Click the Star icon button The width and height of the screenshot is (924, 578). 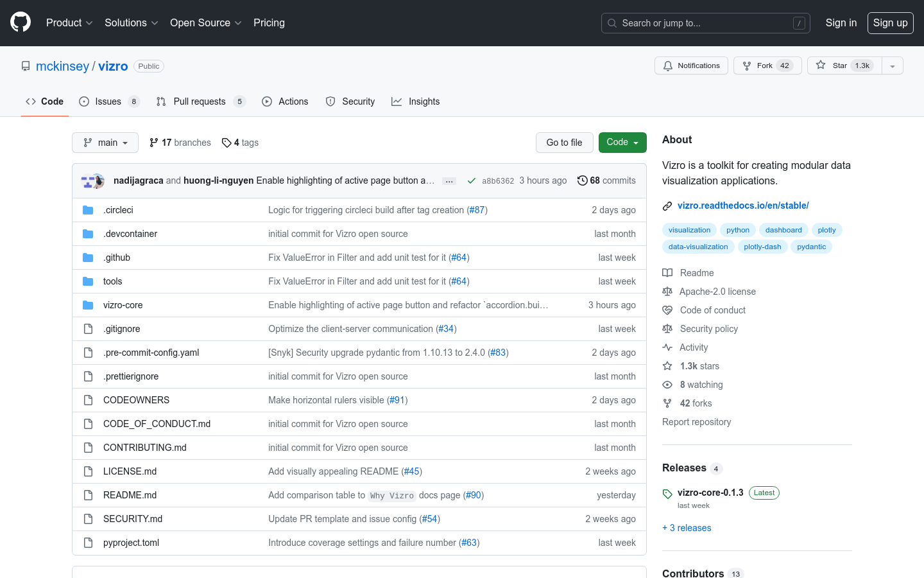[821, 66]
